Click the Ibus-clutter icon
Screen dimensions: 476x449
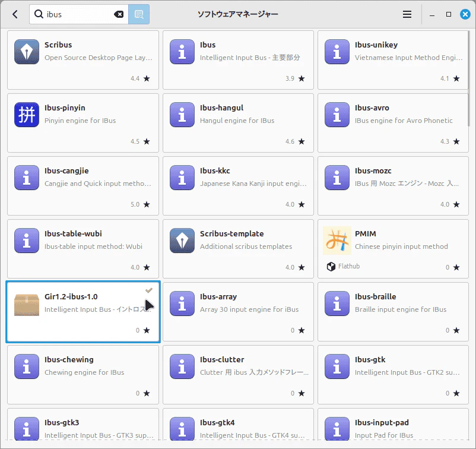[182, 366]
